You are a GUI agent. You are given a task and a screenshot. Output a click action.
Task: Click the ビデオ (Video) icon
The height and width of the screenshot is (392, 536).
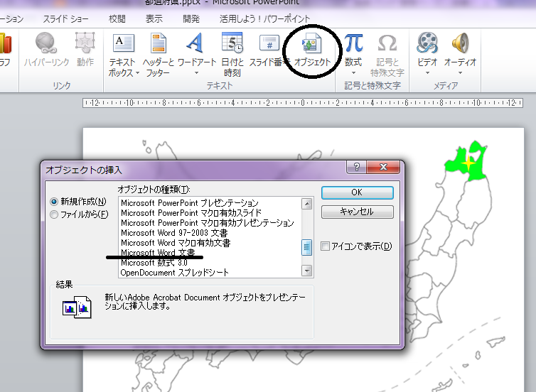[x=427, y=43]
